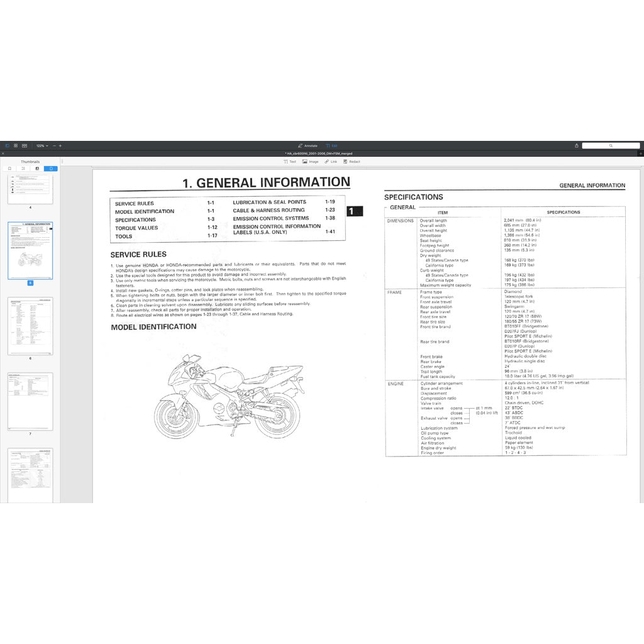Click the share icon near the search field
The image size is (644, 644).
[x=576, y=145]
